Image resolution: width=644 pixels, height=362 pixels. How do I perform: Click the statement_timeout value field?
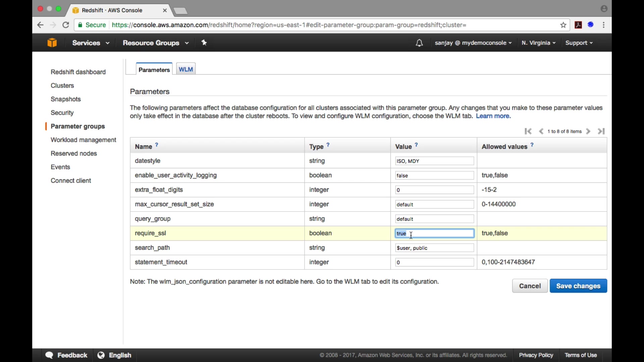pos(434,262)
